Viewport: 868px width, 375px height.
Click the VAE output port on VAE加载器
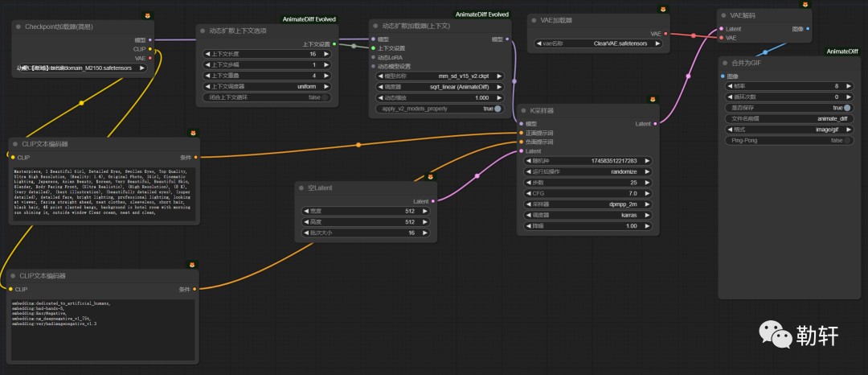pos(665,34)
